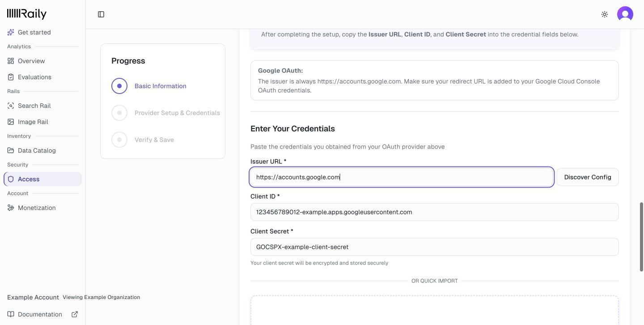
Task: Open the user avatar menu
Action: (625, 14)
